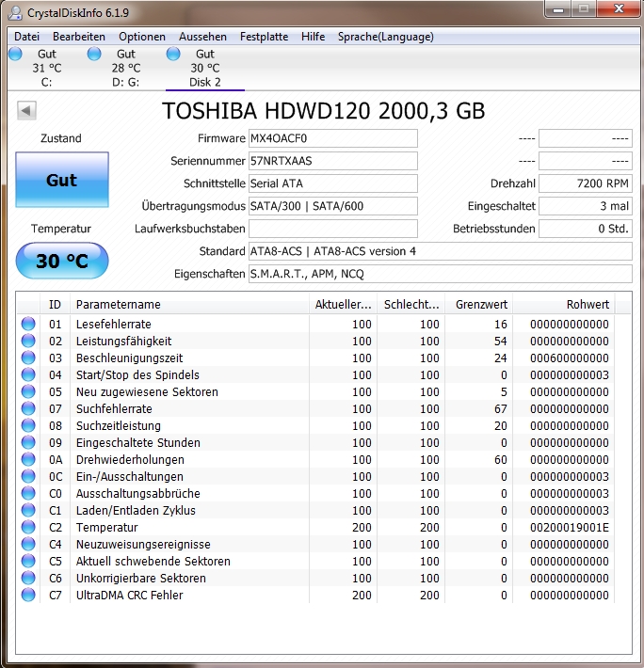Image resolution: width=644 pixels, height=668 pixels.
Task: Close the CrystalDiskInfo window
Action: (619, 9)
